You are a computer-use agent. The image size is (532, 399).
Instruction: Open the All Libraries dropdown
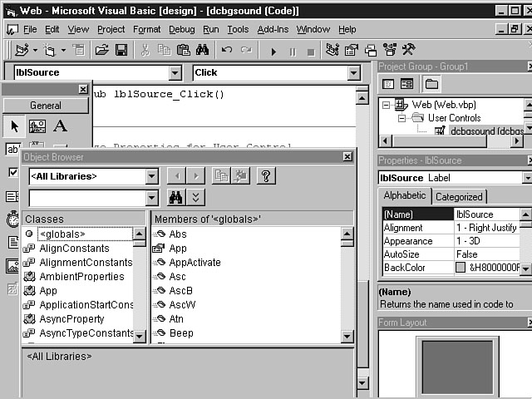[x=151, y=176]
